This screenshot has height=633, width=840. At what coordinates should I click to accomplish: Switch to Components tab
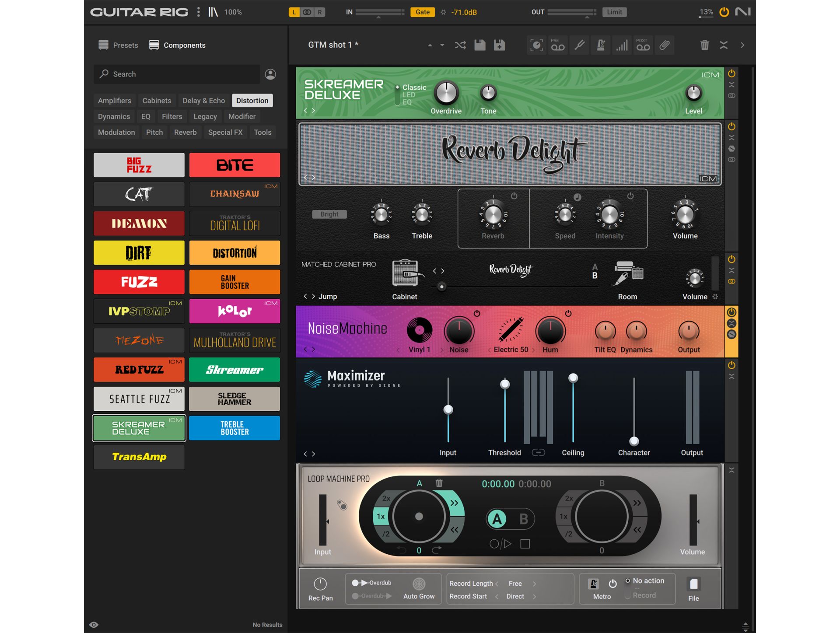(177, 45)
